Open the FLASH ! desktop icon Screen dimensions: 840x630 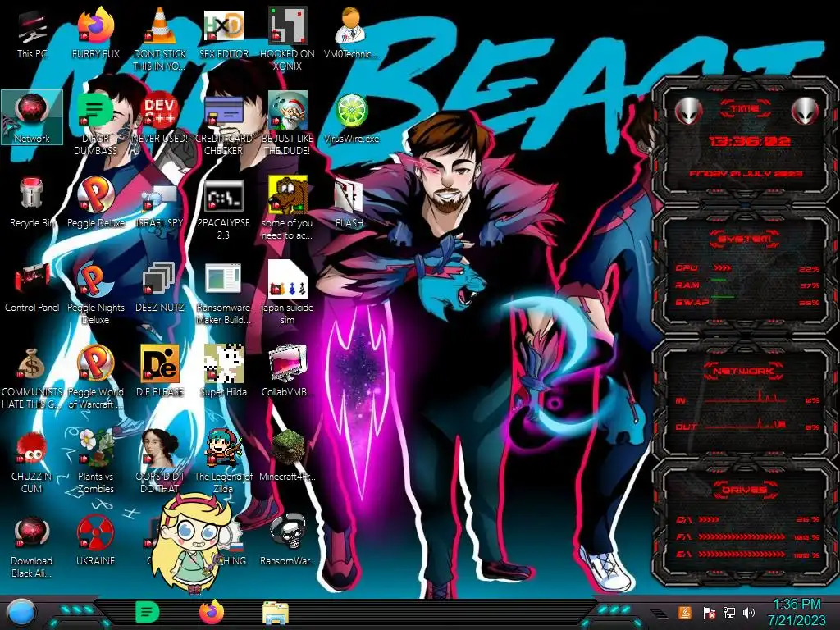pos(351,204)
